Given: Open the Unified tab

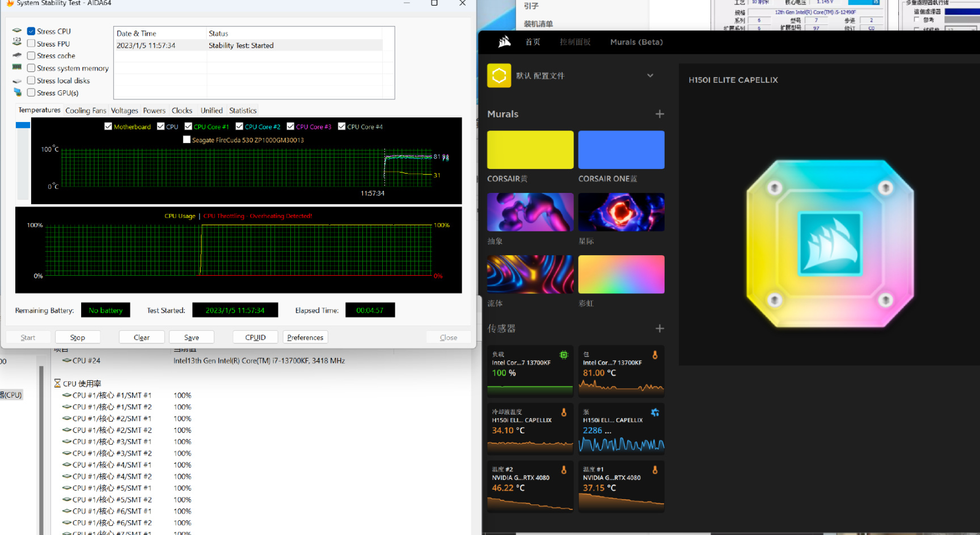Looking at the screenshot, I should (212, 111).
